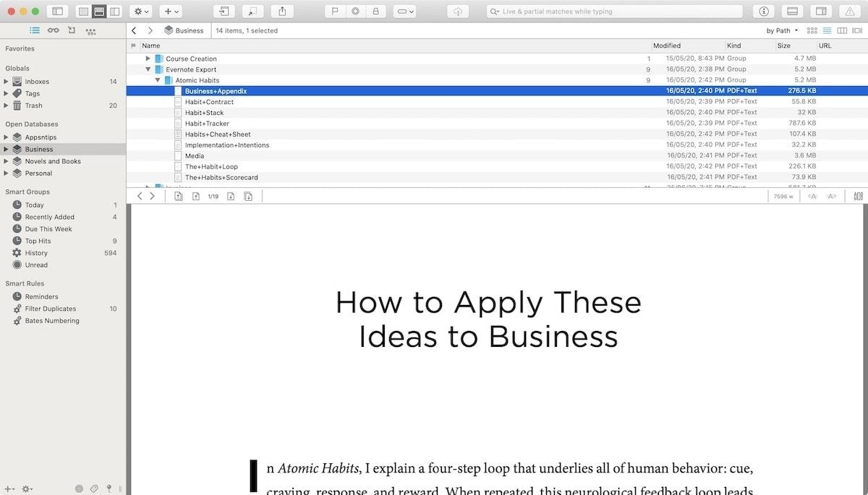Switch to icon view mode
The height and width of the screenshot is (495, 868).
tap(812, 30)
